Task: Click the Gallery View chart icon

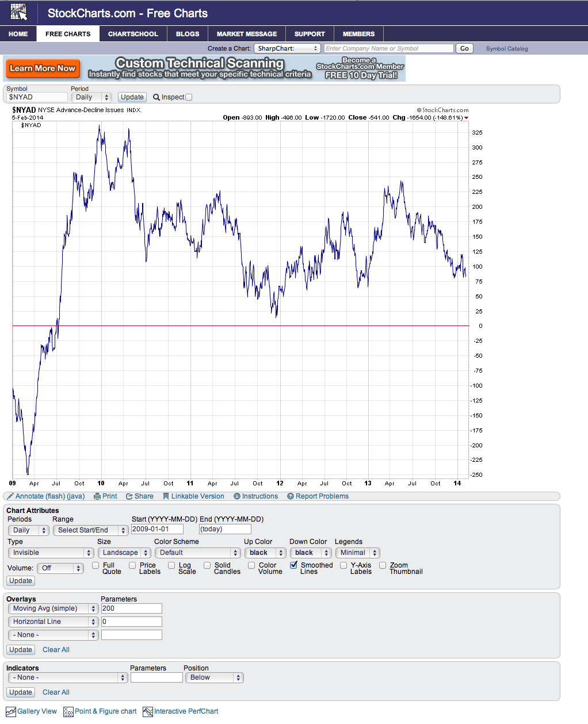Action: [x=11, y=712]
